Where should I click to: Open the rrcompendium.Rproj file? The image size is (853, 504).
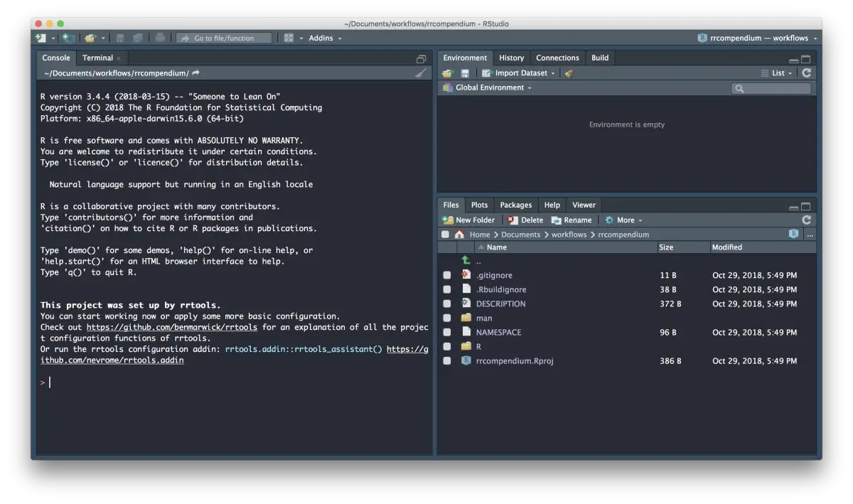coord(514,361)
